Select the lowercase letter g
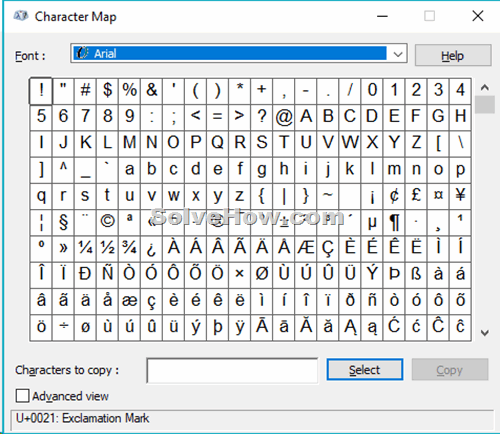 262,170
